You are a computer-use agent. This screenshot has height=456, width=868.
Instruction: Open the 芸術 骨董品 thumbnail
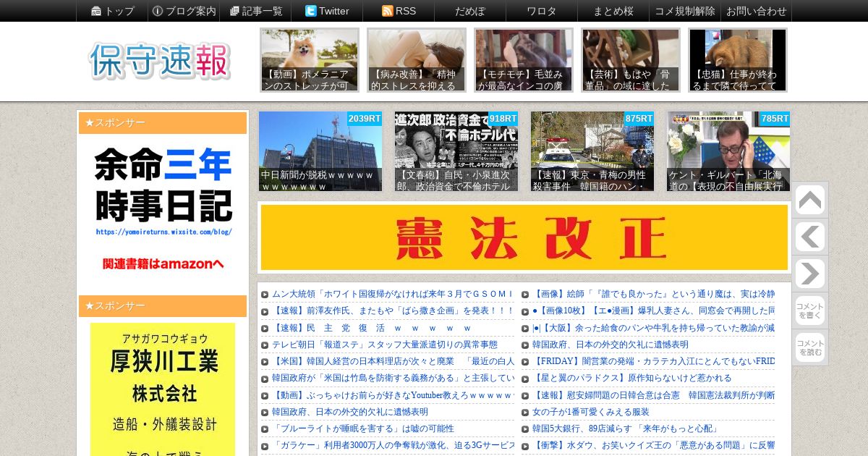(x=631, y=60)
